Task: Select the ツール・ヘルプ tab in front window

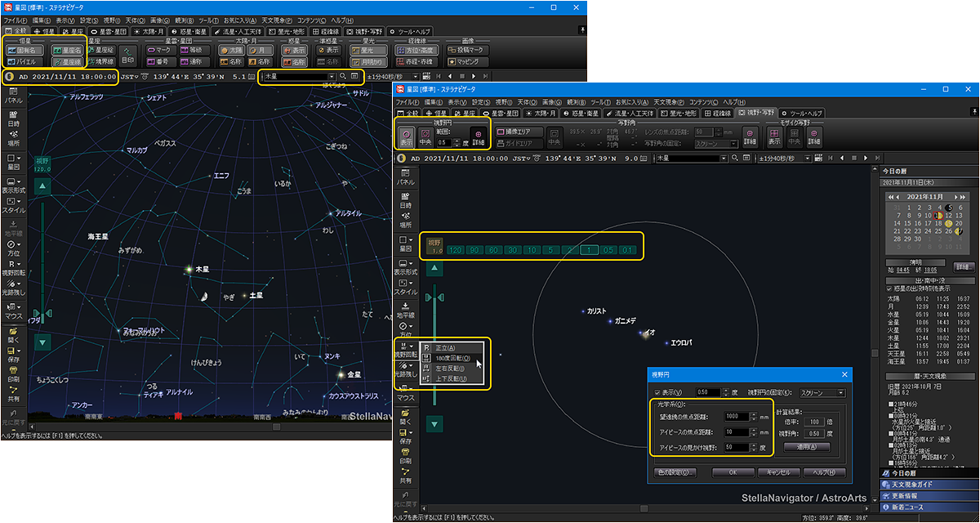Action: [803, 112]
